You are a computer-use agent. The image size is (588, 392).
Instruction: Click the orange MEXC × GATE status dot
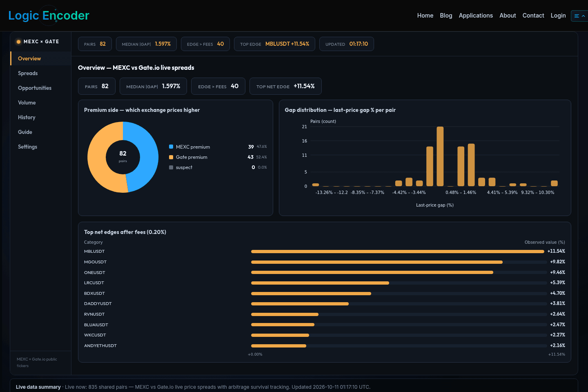[18, 42]
